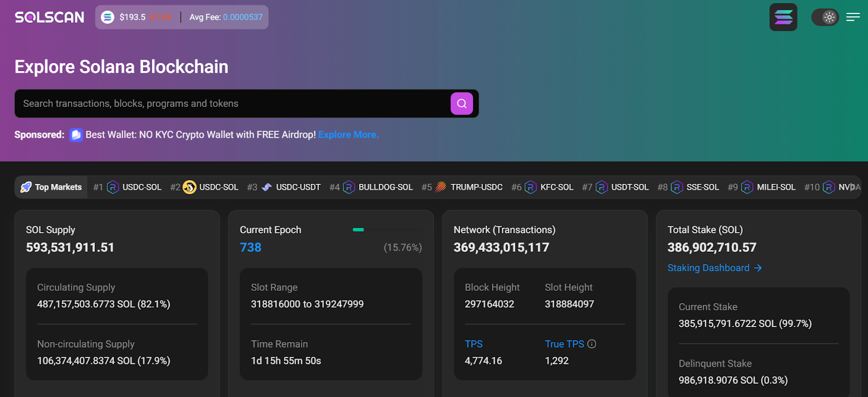This screenshot has width=868, height=397.
Task: Open current epoch 738 link
Action: pyautogui.click(x=251, y=247)
